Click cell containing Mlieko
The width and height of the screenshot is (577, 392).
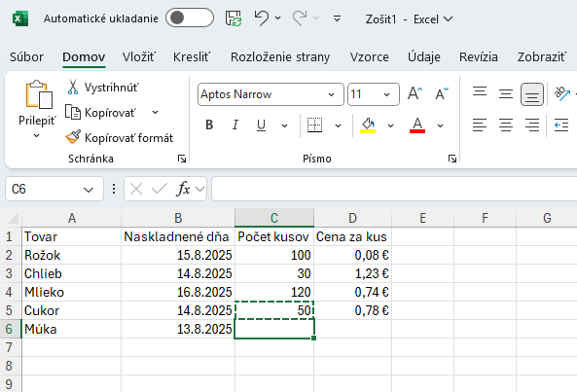(71, 292)
